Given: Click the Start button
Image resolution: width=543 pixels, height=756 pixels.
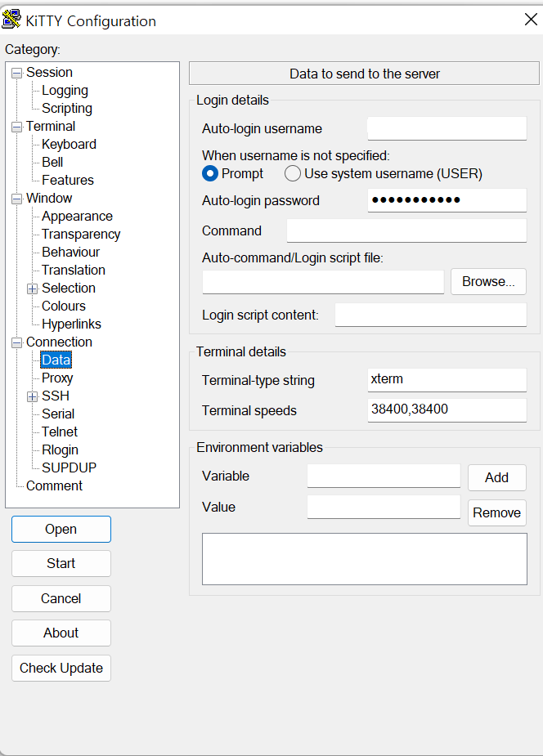Looking at the screenshot, I should [61, 564].
